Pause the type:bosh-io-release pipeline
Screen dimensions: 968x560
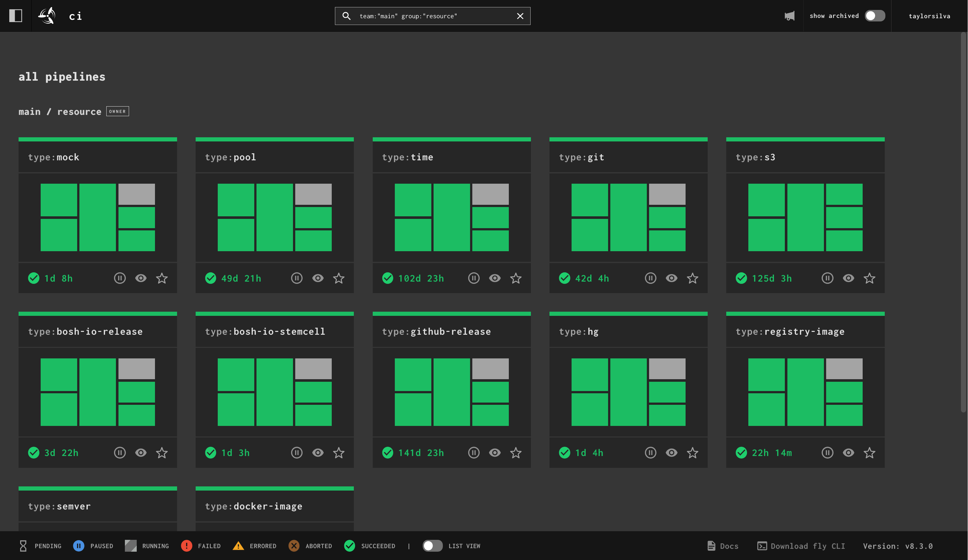[120, 452]
